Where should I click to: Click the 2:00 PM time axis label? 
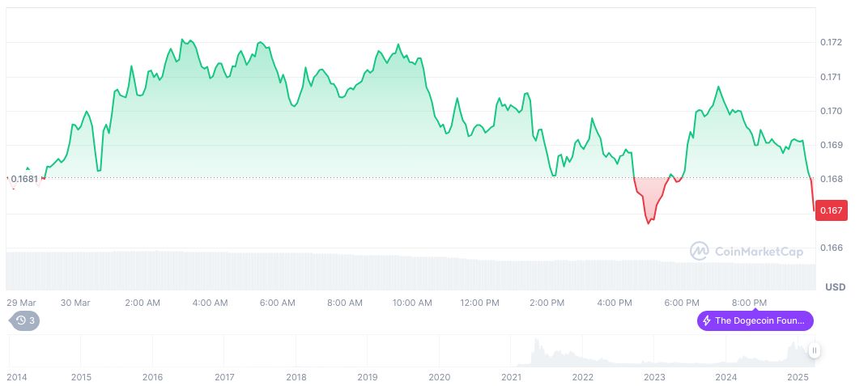click(547, 302)
